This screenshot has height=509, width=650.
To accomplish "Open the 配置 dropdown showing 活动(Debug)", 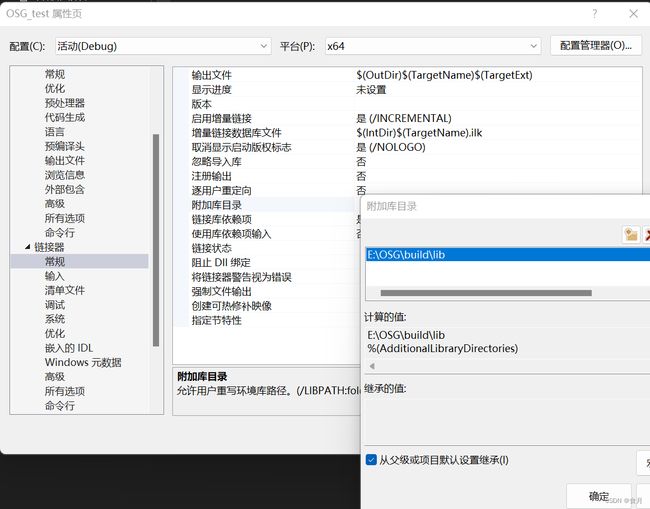I will [163, 46].
